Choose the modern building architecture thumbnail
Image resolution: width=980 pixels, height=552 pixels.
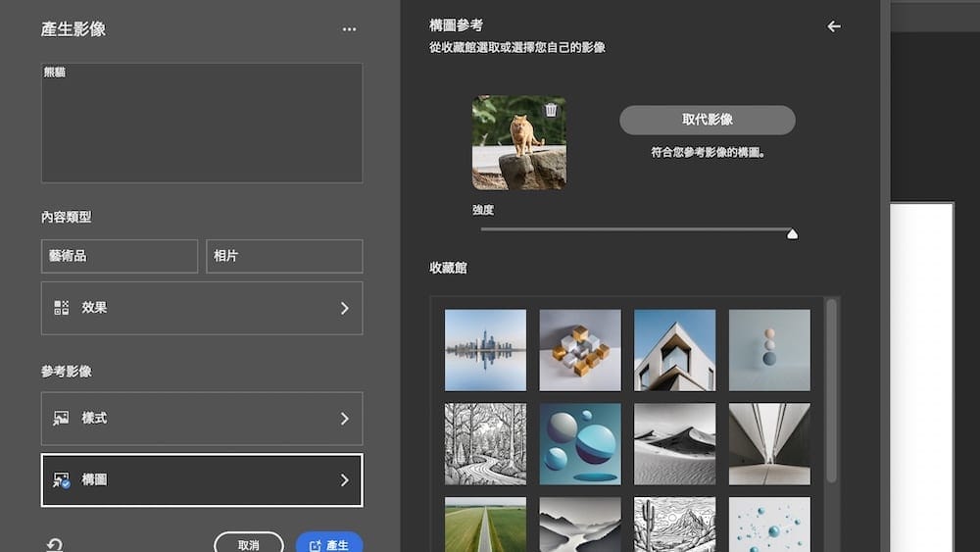click(674, 350)
